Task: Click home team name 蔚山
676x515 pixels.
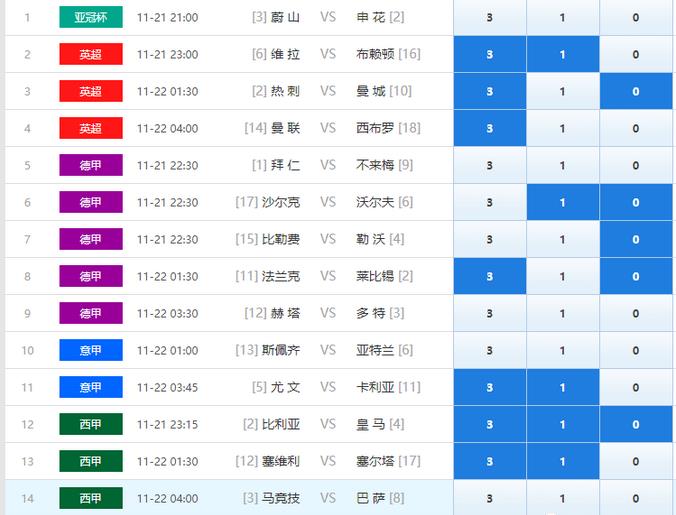Action: coord(285,17)
